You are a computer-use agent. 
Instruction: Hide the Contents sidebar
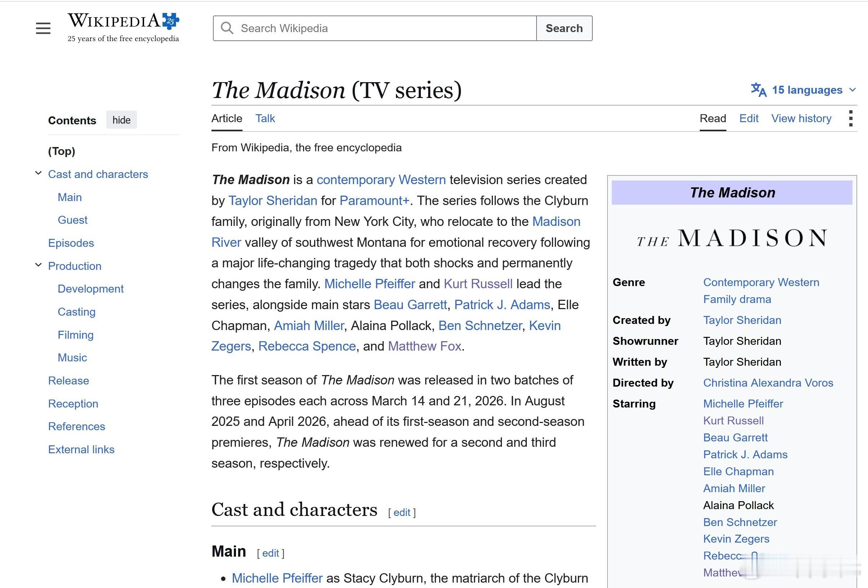coord(121,120)
